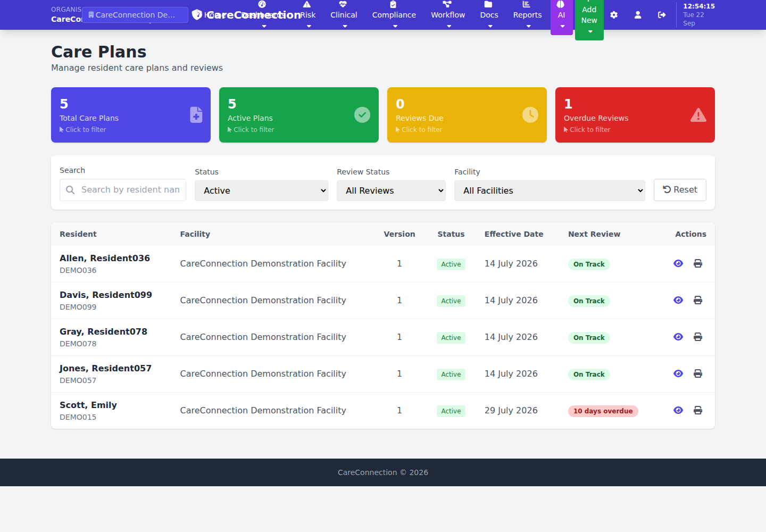The height and width of the screenshot is (532, 766).
Task: Click the warning triangle on Overdue Reviews card
Action: point(698,115)
